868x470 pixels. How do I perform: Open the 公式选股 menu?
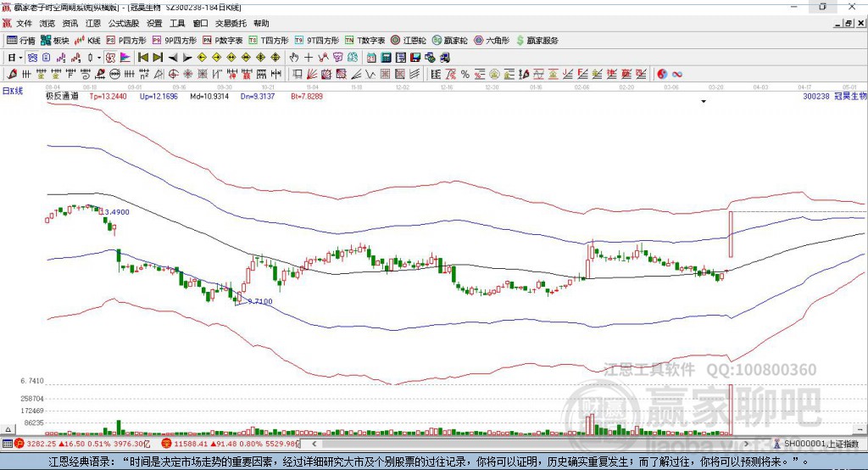click(124, 23)
